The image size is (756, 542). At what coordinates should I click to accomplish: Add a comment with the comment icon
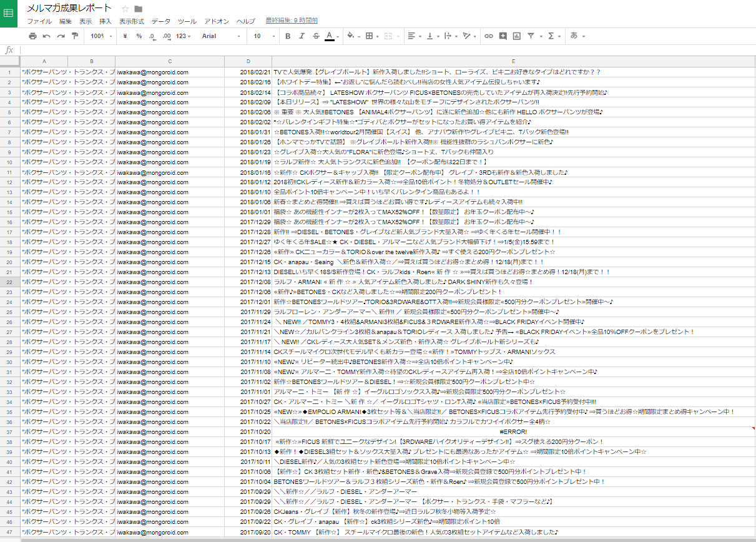[503, 36]
